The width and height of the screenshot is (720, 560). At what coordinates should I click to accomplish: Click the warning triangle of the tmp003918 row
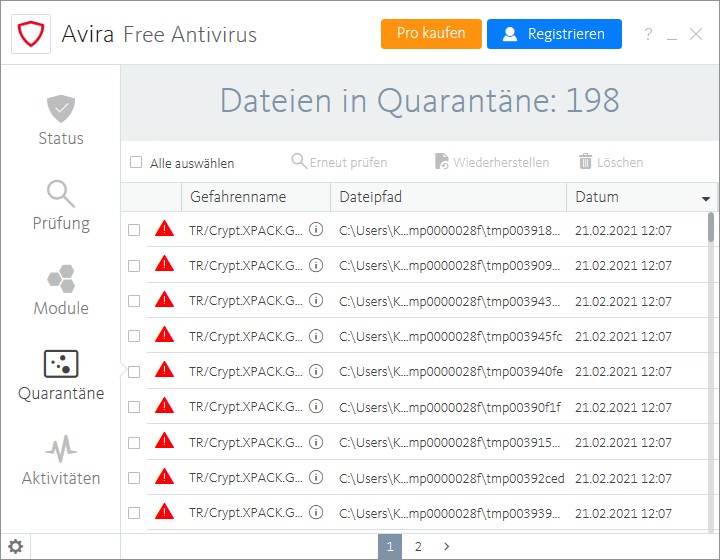click(x=164, y=229)
